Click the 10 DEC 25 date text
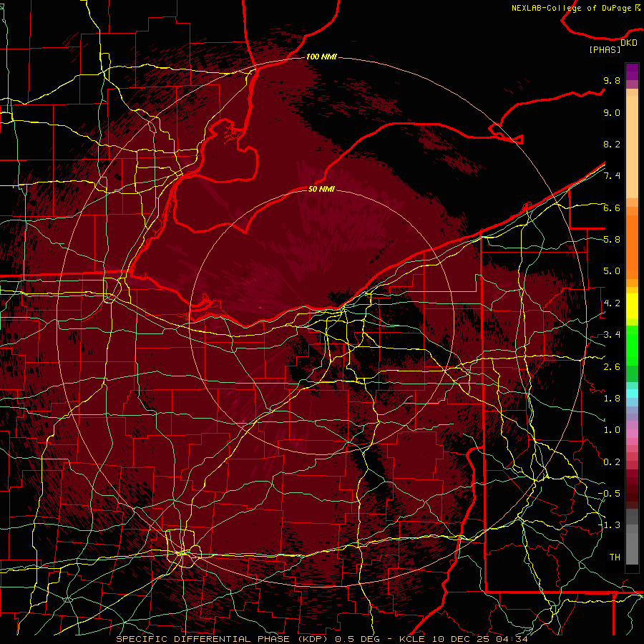 point(462,639)
